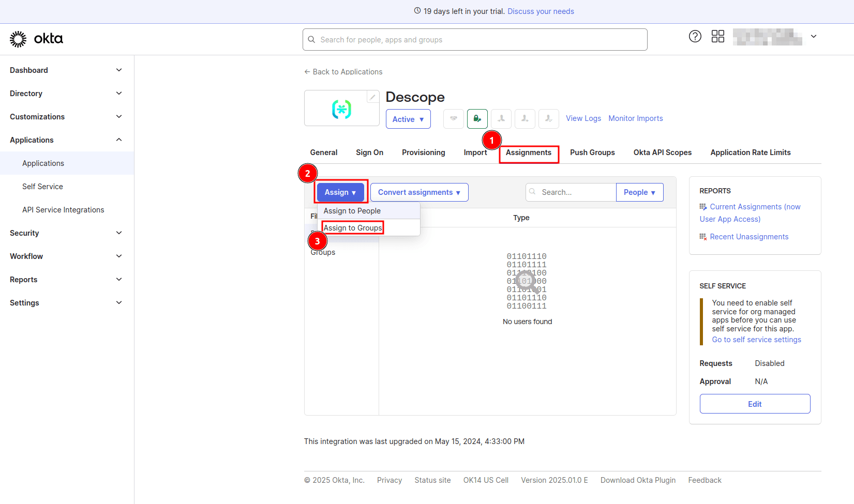854x504 pixels.
Task: Open the Active status dropdown
Action: pos(408,119)
